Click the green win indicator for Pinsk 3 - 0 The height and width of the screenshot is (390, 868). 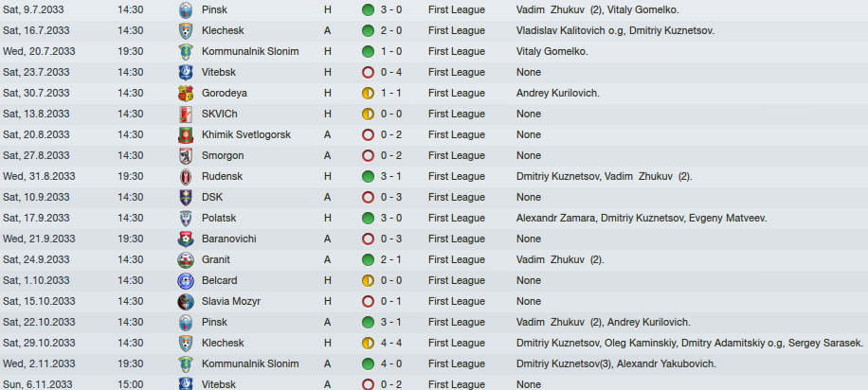coord(368,10)
